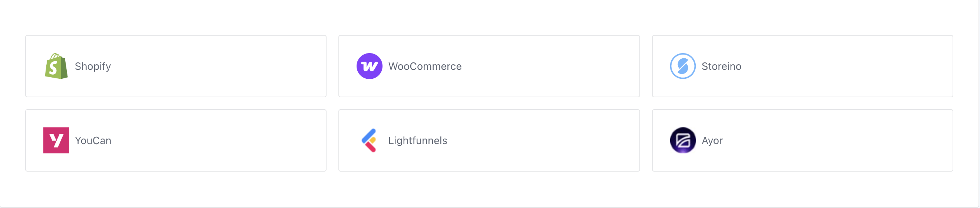The image size is (980, 208).
Task: Select the Storeino text label
Action: (721, 66)
